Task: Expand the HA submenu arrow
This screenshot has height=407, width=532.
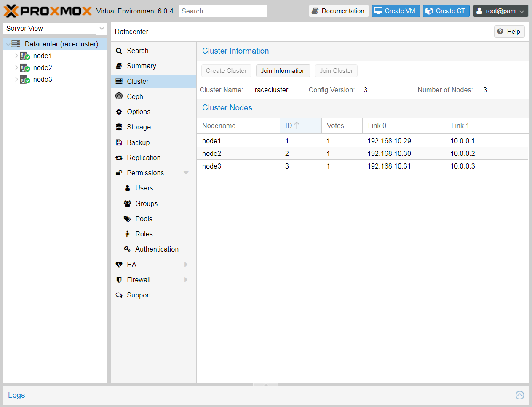Action: point(186,265)
